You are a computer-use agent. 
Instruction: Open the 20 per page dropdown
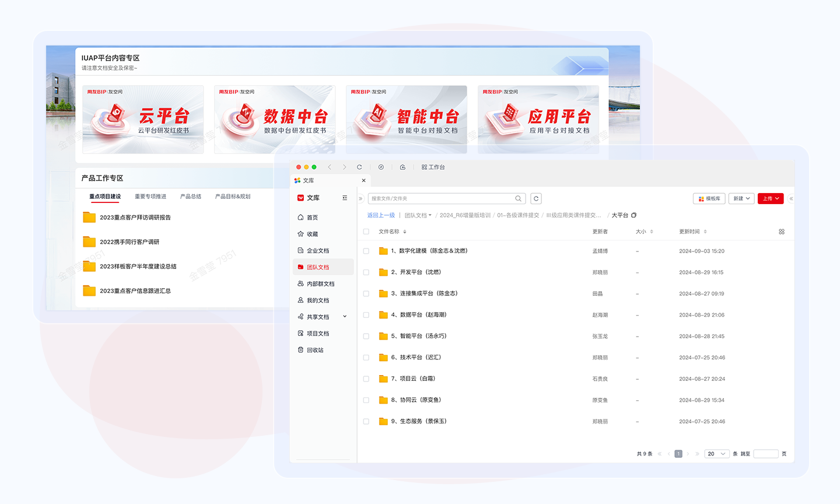click(x=716, y=454)
